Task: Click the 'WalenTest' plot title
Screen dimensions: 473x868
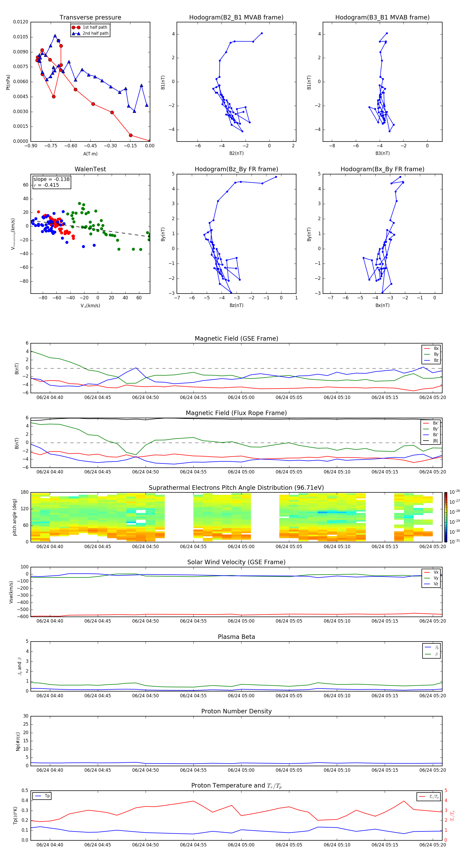Action: pyautogui.click(x=90, y=169)
